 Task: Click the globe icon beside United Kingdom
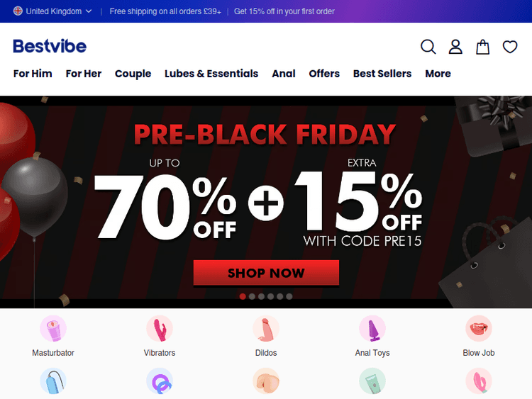pyautogui.click(x=18, y=11)
